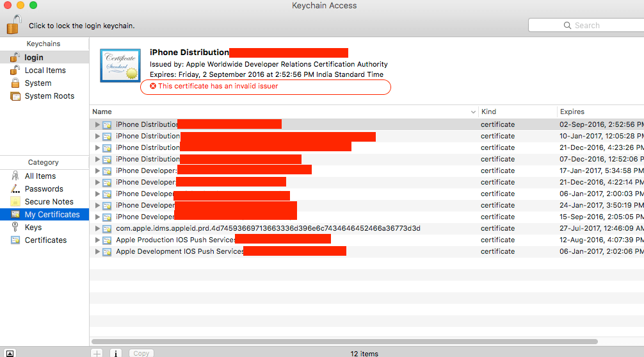
Task: Select the 27-Jul-2017 expiry cell
Action: pyautogui.click(x=601, y=228)
